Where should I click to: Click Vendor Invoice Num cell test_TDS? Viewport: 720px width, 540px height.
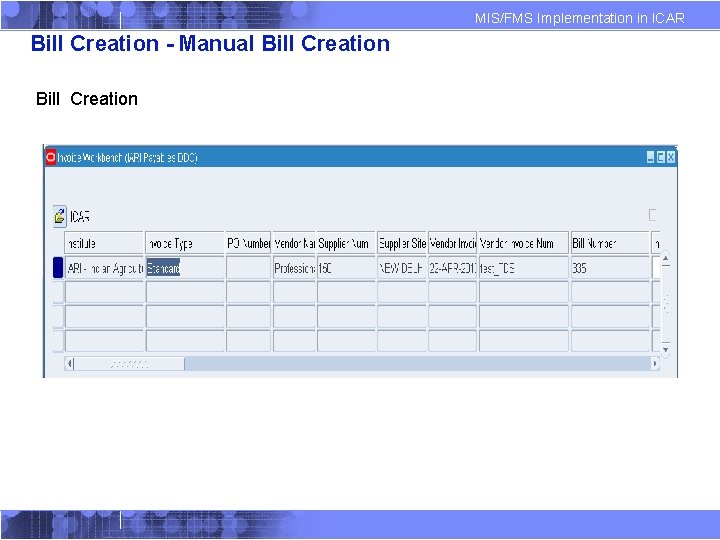point(524,268)
